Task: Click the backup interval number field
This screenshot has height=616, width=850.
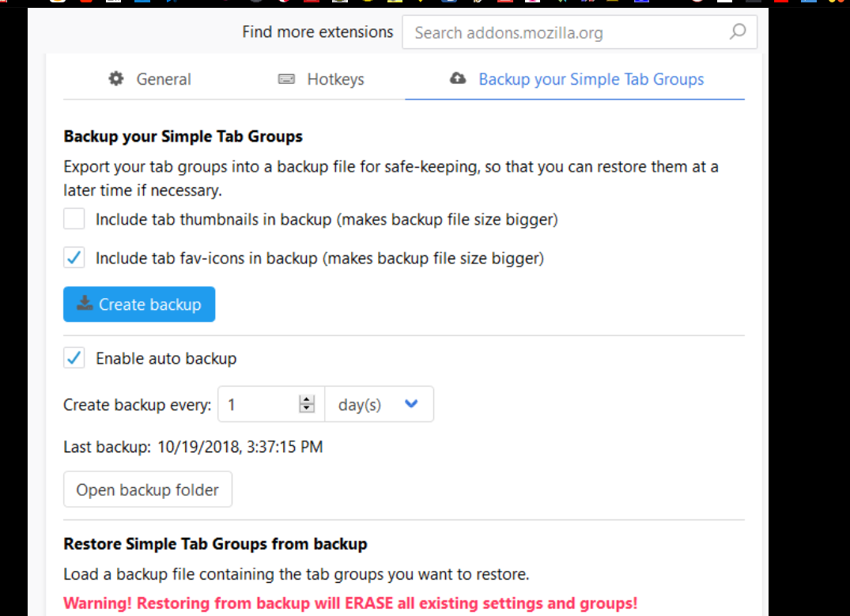Action: tap(259, 404)
